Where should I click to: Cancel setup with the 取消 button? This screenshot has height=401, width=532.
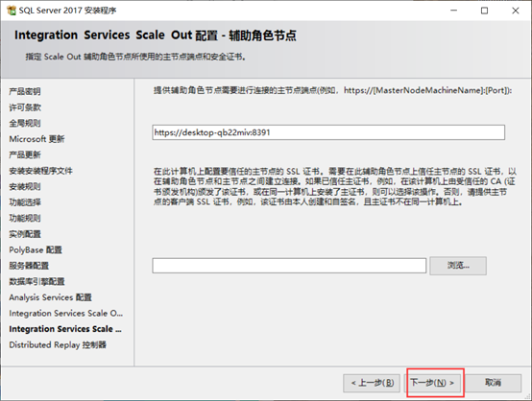[493, 383]
